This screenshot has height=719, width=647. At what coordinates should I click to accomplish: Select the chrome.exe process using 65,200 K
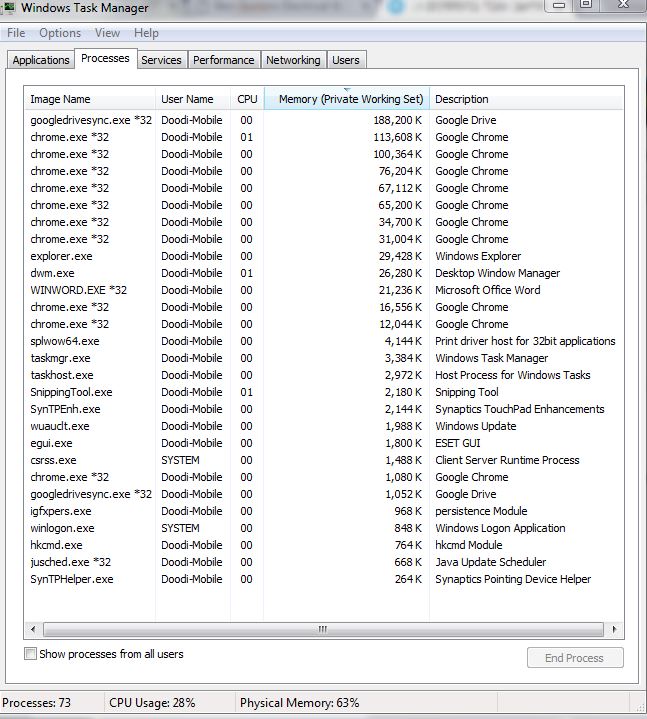point(323,205)
